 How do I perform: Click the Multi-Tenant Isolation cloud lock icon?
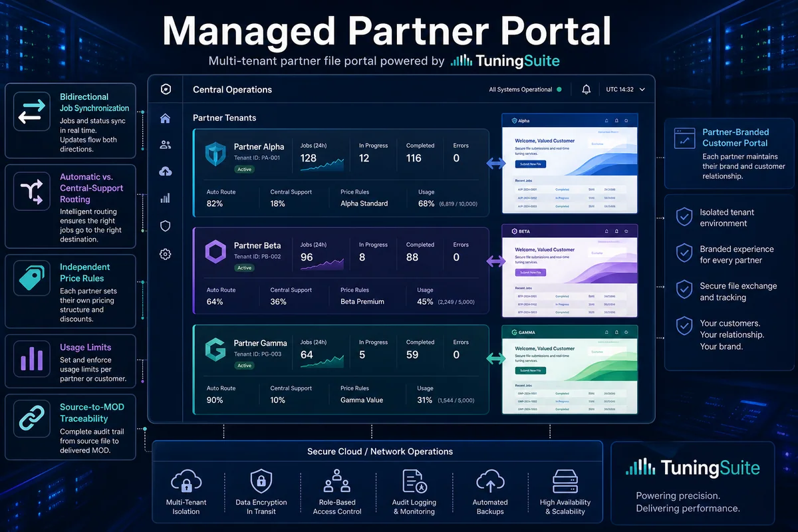point(186,481)
